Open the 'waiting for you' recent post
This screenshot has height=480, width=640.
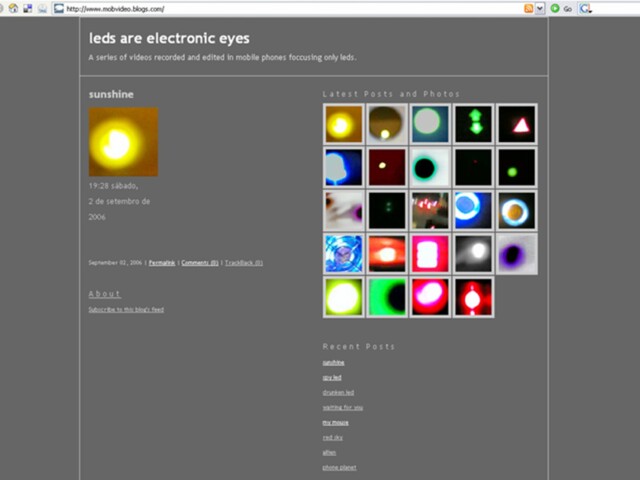[343, 408]
